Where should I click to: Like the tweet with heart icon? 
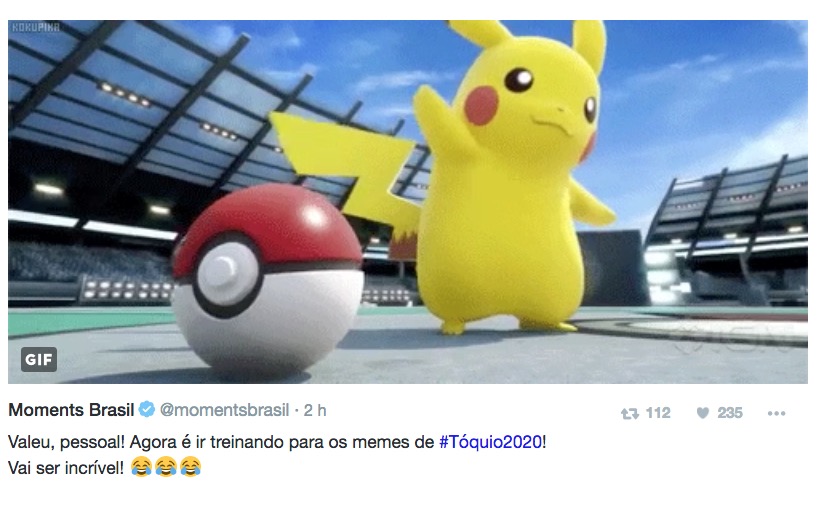703,413
